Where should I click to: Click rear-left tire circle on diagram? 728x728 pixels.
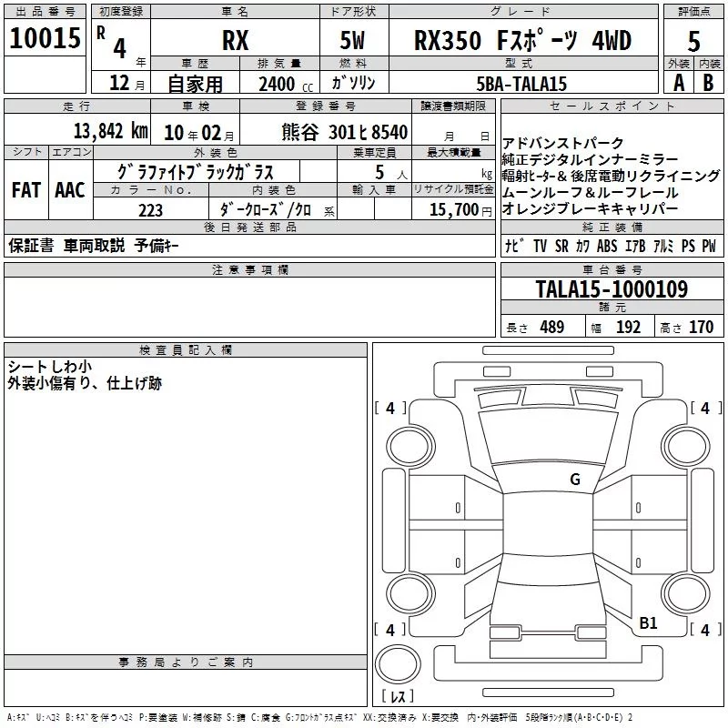coord(409,593)
